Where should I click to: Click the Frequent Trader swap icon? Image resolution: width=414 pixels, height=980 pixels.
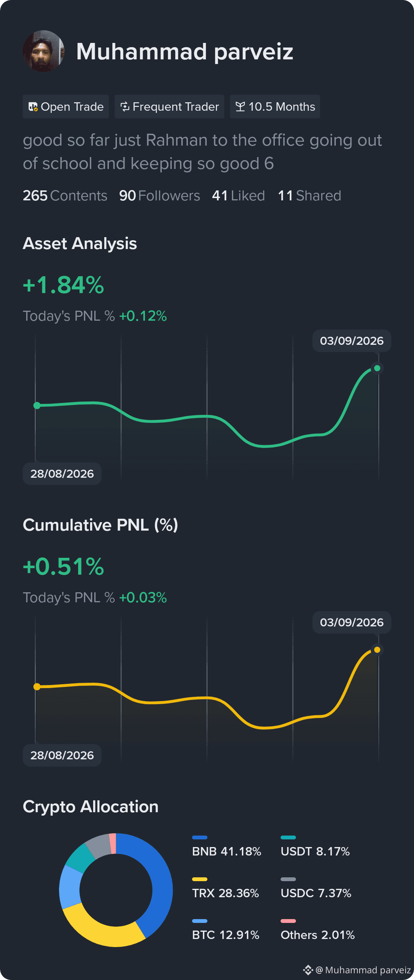tap(125, 107)
